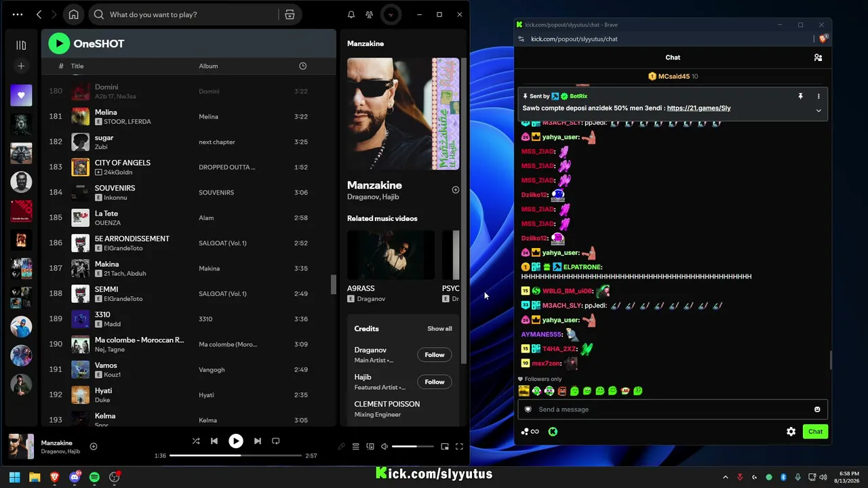The image size is (868, 488).
Task: Open Connect to a device
Action: tap(370, 447)
